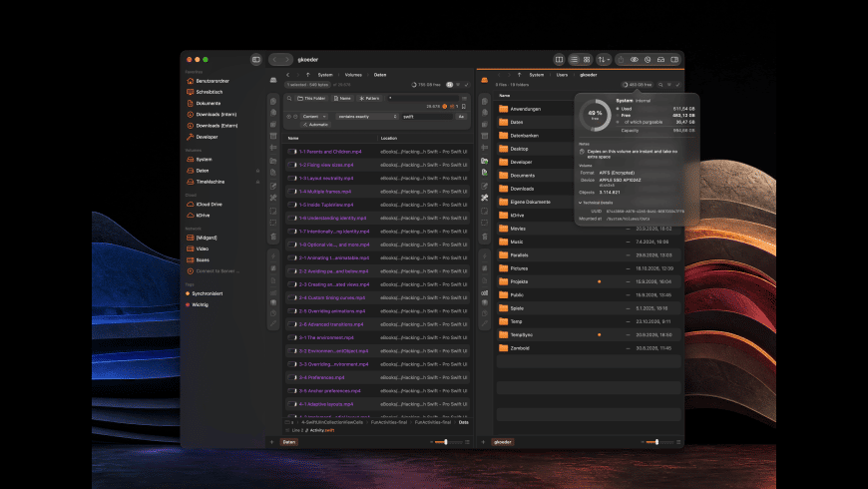Select the gkoeder tab at bottom
This screenshot has width=868, height=489.
tap(503, 442)
